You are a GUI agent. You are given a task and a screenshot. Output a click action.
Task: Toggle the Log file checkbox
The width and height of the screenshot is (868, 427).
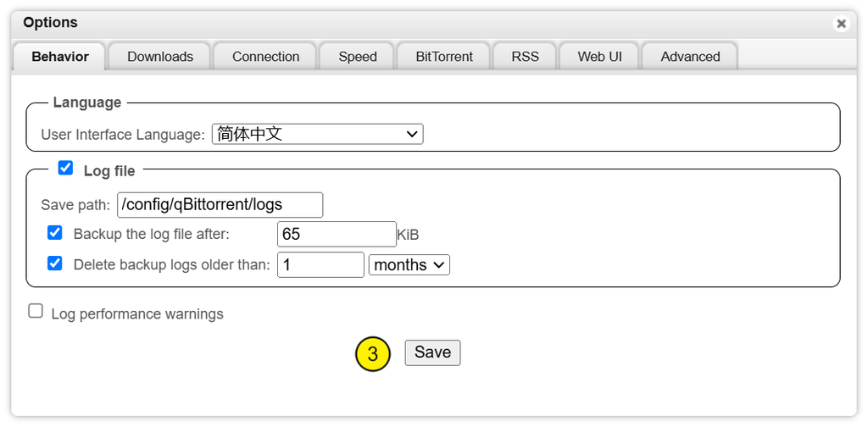65,169
